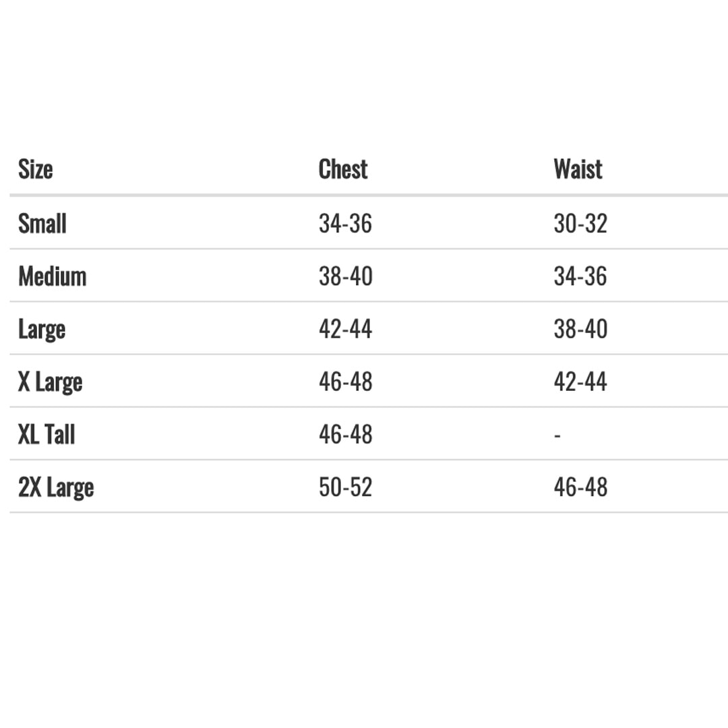Click Medium waist value 34-36

[x=580, y=276]
